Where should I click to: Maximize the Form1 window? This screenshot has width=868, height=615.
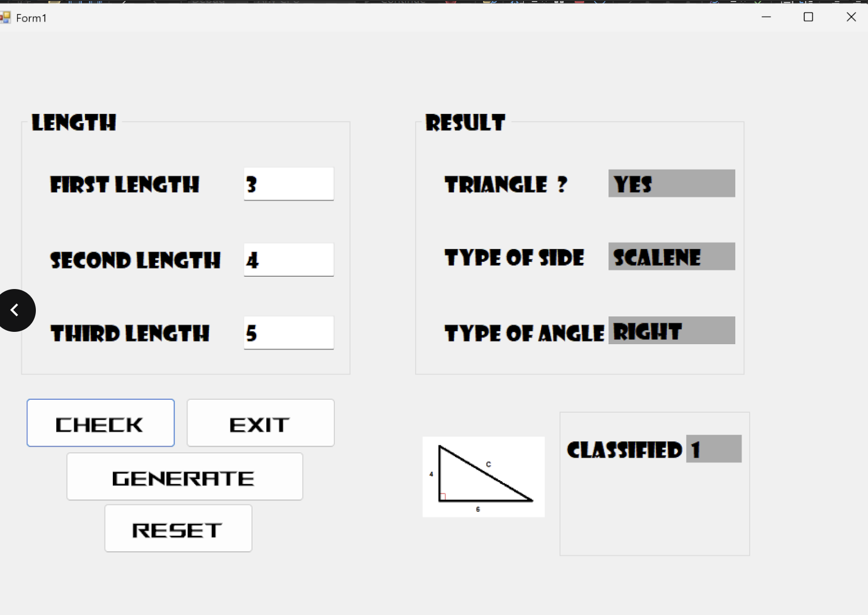809,17
